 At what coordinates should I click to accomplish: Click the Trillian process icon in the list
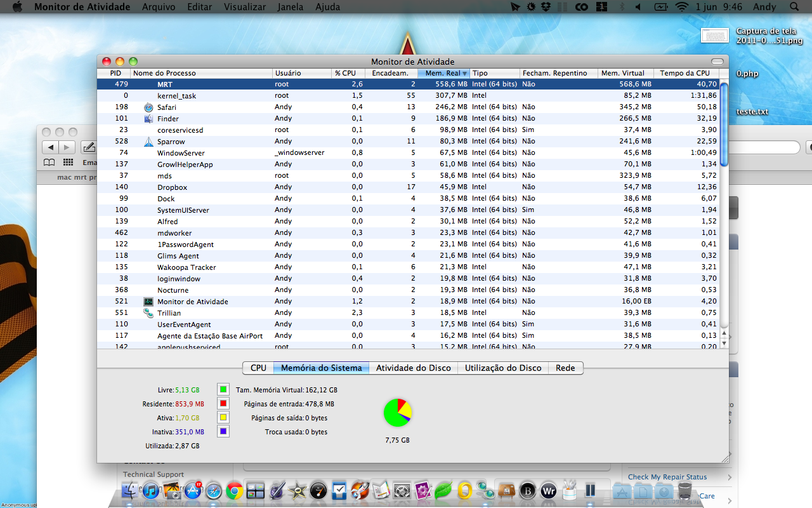[x=148, y=313]
